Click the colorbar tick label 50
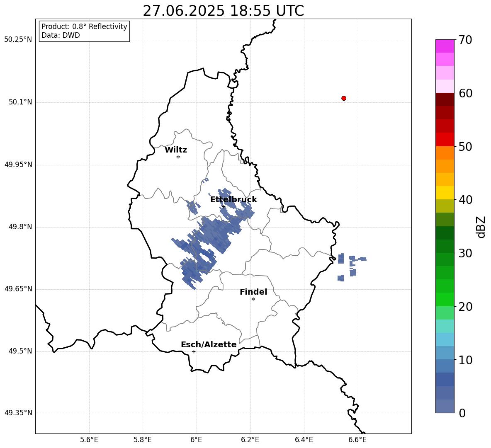The height and width of the screenshot is (448, 491). click(466, 146)
